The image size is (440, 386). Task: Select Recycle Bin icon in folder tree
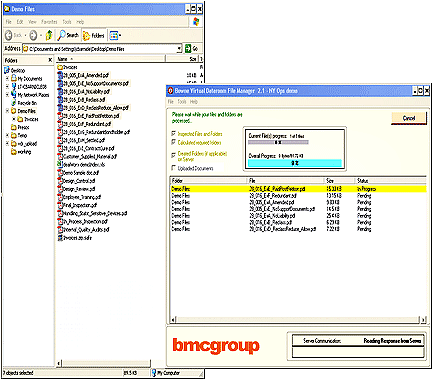(x=14, y=103)
